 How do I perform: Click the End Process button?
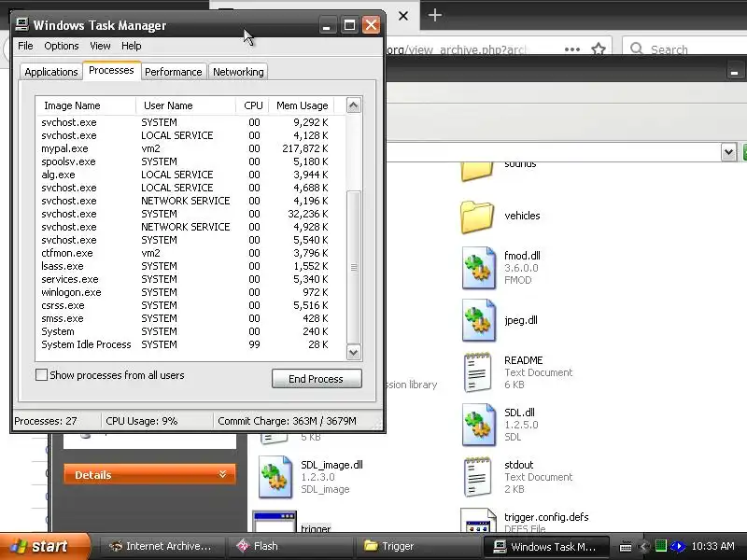click(x=317, y=379)
